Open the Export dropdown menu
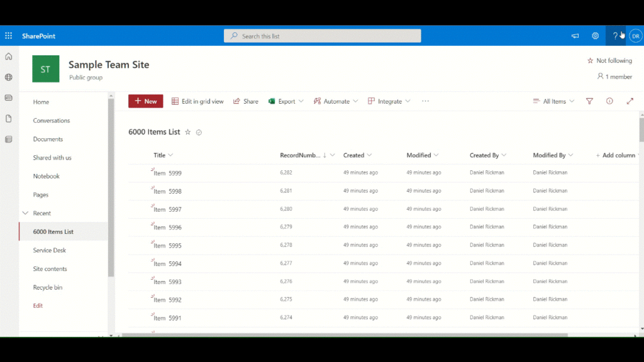This screenshot has width=644, height=362. point(285,101)
